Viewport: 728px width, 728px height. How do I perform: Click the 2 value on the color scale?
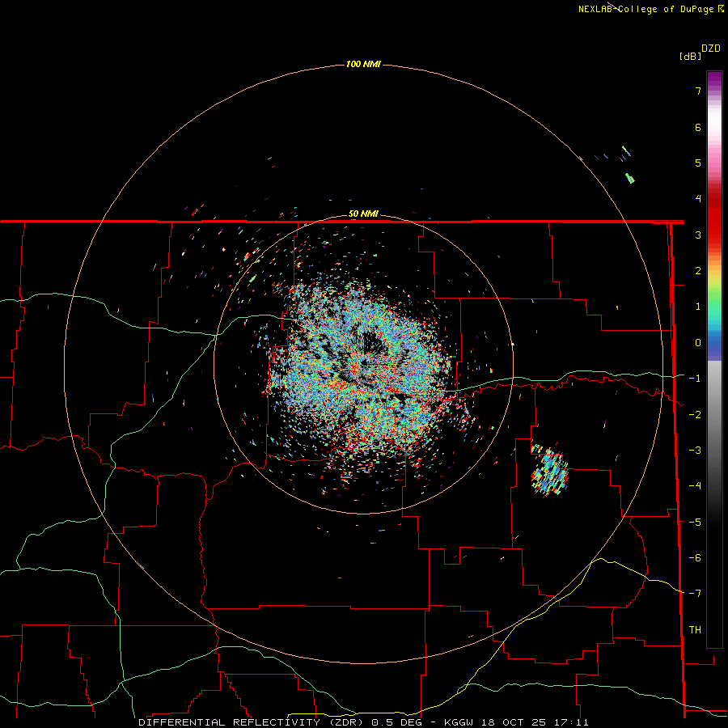click(x=698, y=271)
